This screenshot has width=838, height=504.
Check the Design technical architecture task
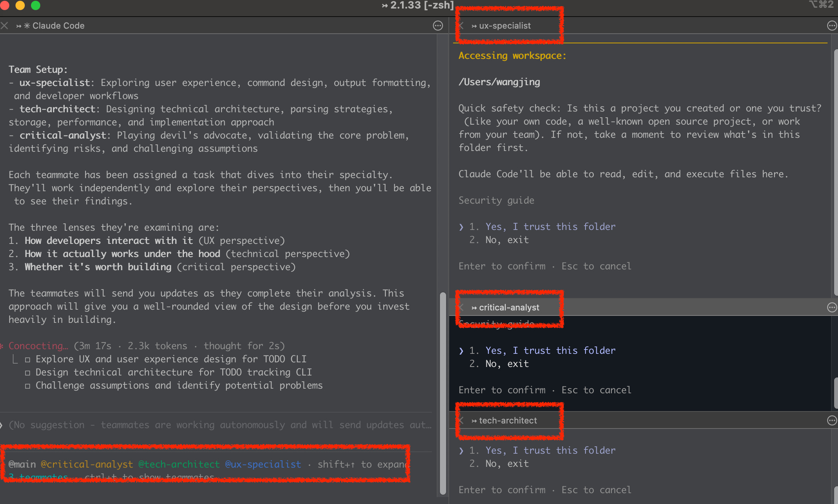click(x=27, y=373)
